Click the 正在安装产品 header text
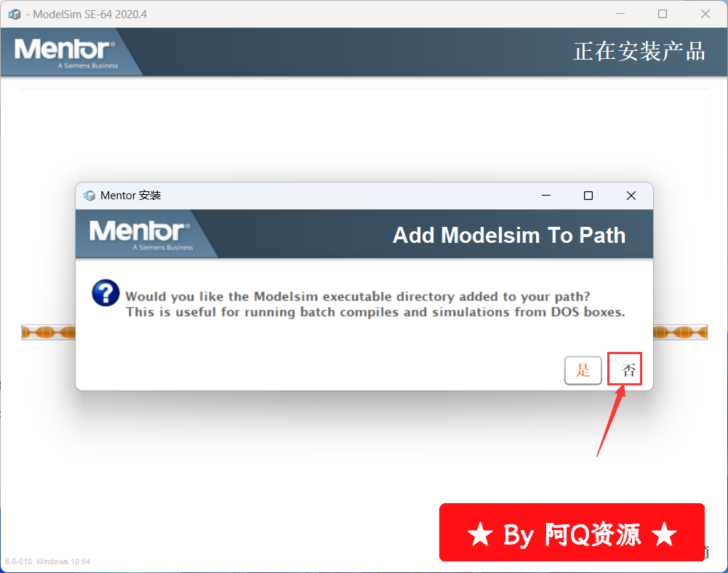 pos(639,51)
